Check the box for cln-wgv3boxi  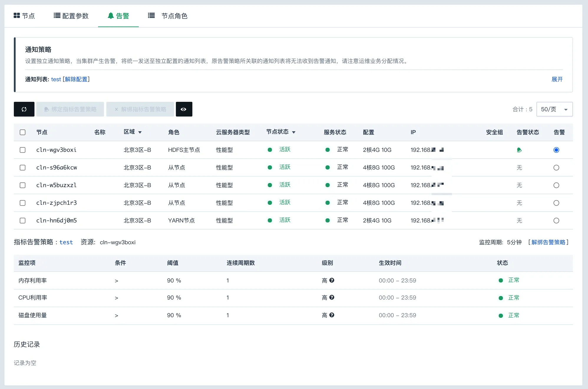tap(22, 150)
